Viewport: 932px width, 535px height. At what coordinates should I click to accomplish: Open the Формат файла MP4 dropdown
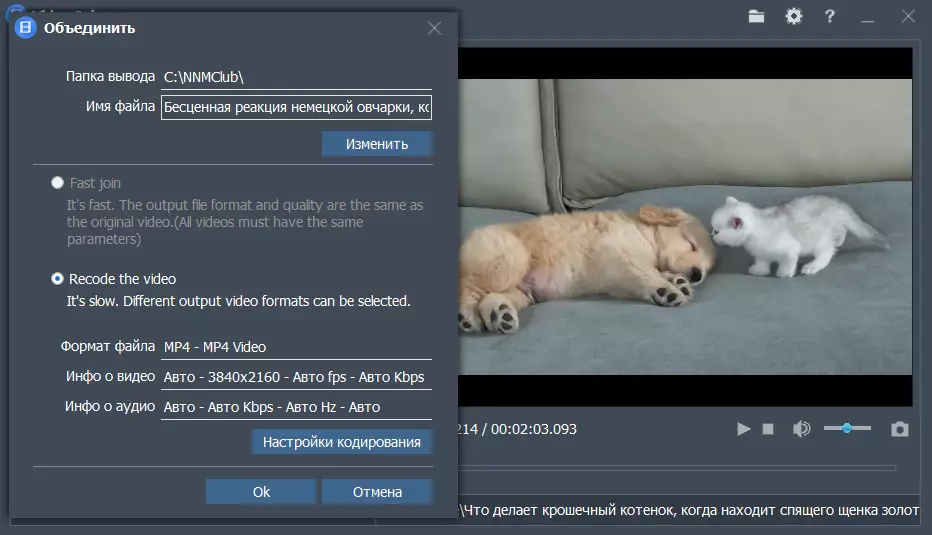296,347
